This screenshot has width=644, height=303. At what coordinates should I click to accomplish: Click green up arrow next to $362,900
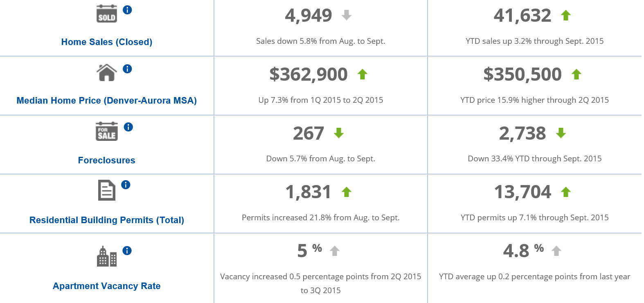[x=363, y=75]
